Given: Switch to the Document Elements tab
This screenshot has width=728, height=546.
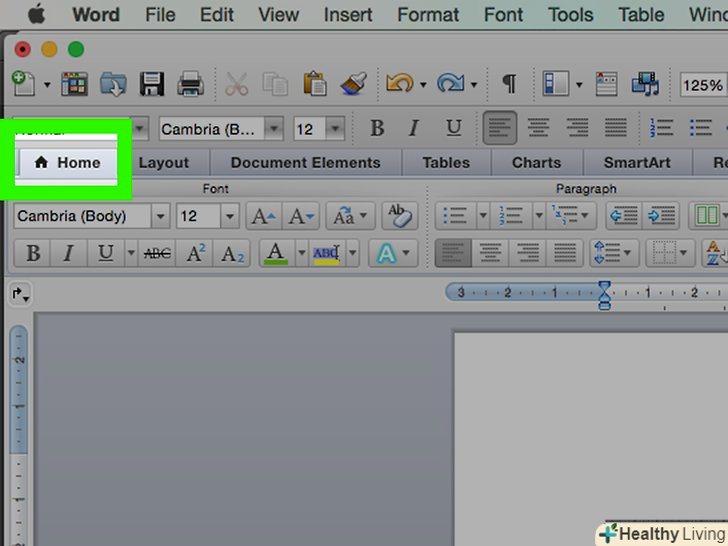Looking at the screenshot, I should pyautogui.click(x=306, y=162).
